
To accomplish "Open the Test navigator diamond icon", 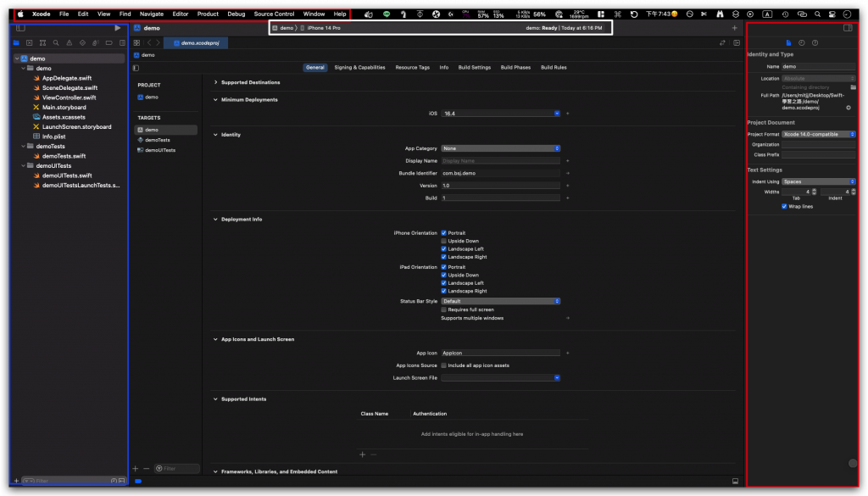I will click(82, 42).
